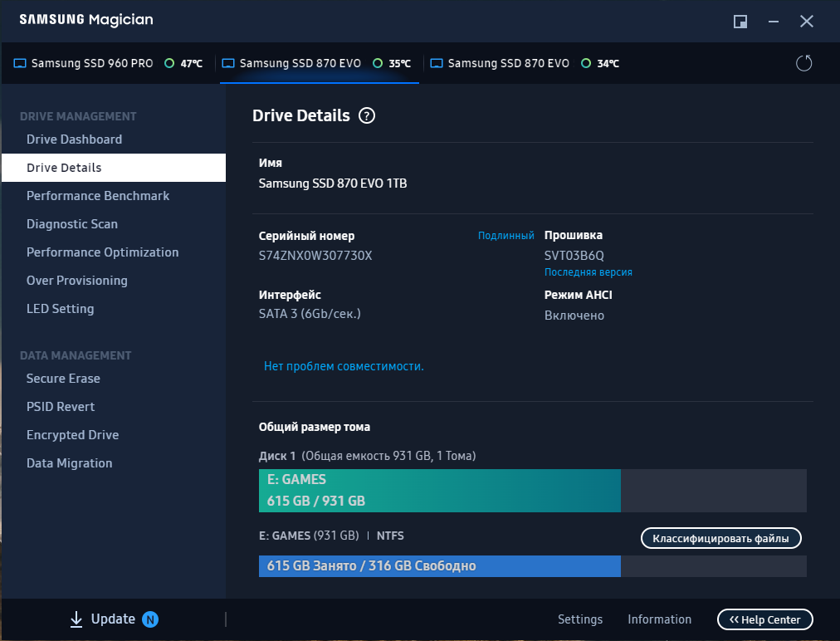Click the Диск 1 total capacity line
The width and height of the screenshot is (840, 641).
368,456
